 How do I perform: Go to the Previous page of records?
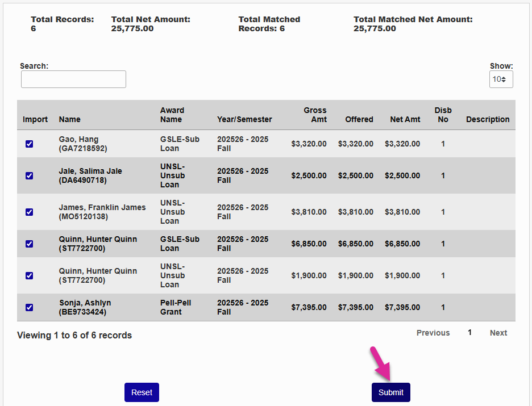pyautogui.click(x=433, y=333)
